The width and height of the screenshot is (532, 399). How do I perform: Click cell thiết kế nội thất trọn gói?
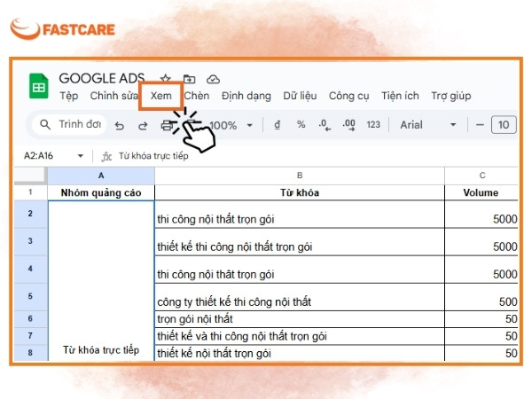tap(300, 353)
